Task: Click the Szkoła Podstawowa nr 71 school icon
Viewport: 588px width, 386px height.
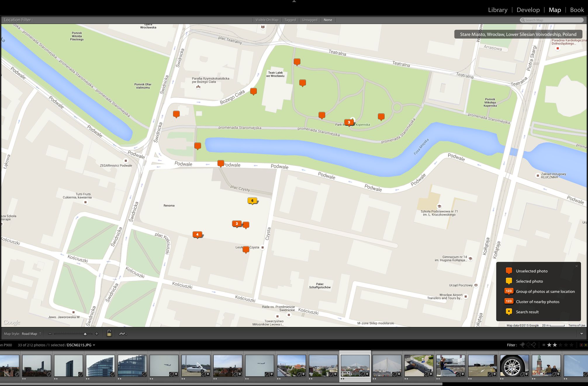Action: 439,206
